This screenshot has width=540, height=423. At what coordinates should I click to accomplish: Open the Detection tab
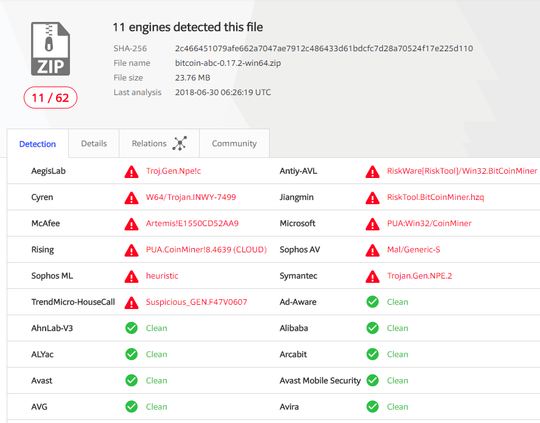pyautogui.click(x=38, y=144)
